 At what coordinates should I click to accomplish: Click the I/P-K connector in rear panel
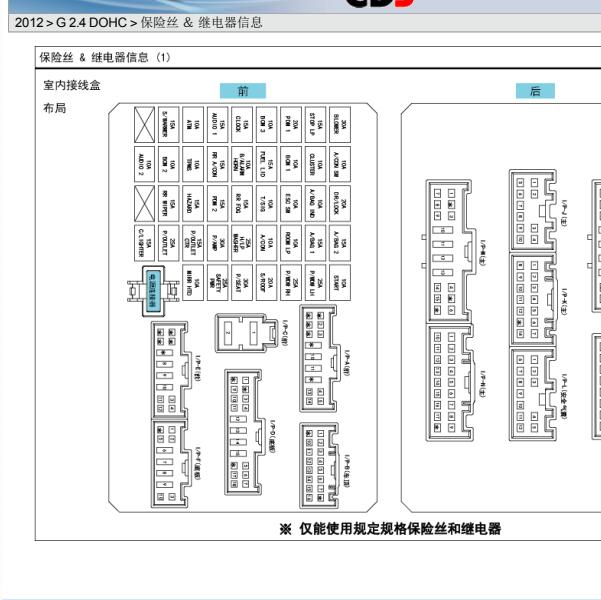(x=533, y=299)
